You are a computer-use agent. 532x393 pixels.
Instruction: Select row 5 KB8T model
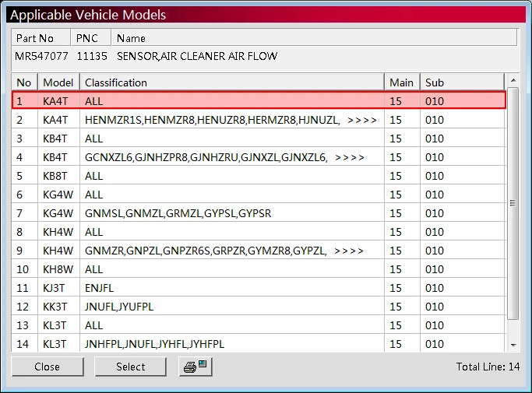click(x=55, y=176)
